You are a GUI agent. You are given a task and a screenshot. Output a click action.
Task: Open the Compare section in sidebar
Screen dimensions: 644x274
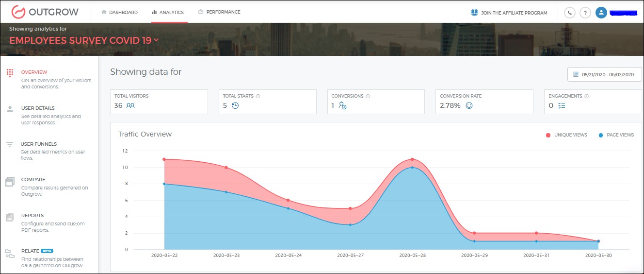[x=33, y=180]
